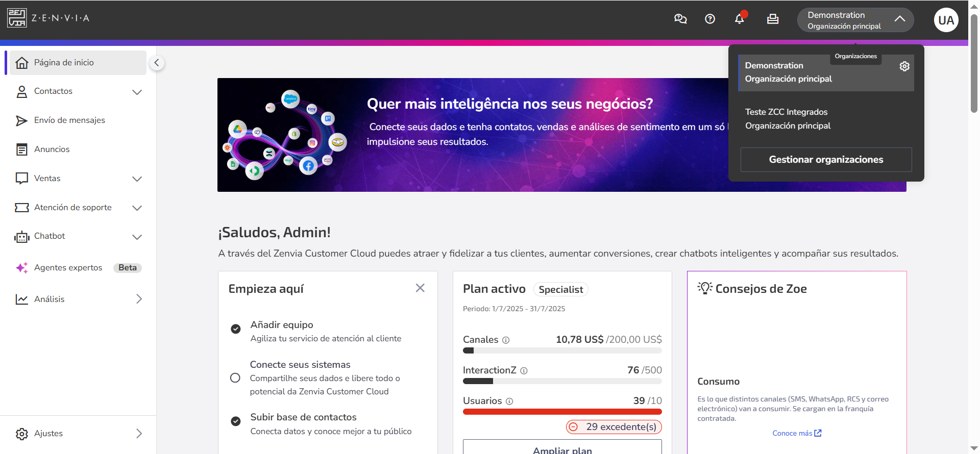Click the Análisis chart icon
This screenshot has height=454, width=980.
22,299
